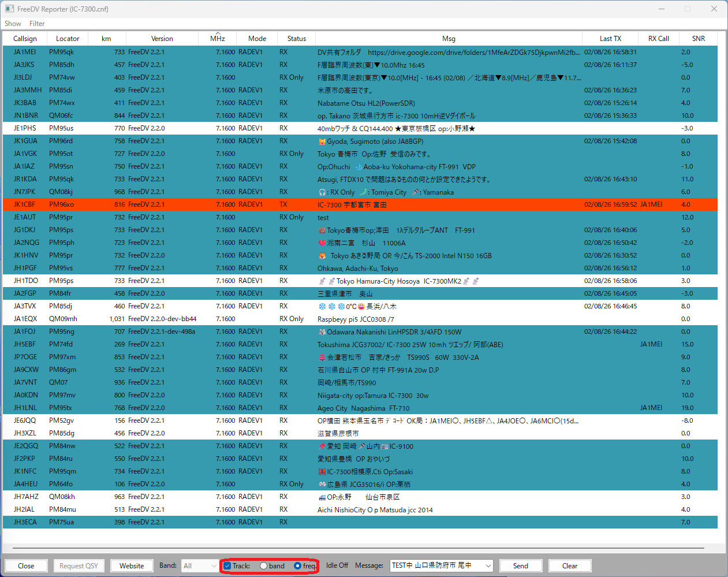Click the Aichi NishioCity message of JH2IAL
This screenshot has height=577, width=728.
pyautogui.click(x=375, y=510)
